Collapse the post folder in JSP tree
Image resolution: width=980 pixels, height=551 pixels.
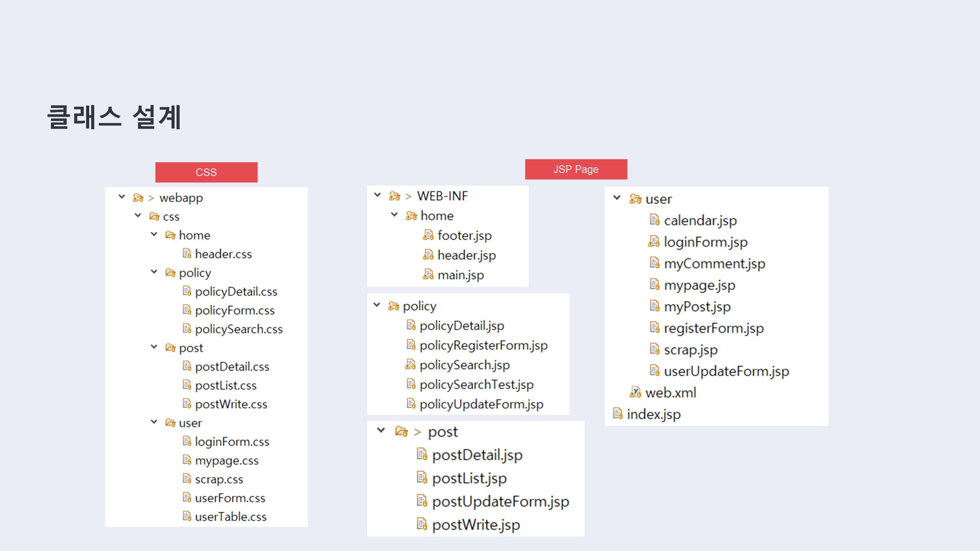(x=381, y=430)
